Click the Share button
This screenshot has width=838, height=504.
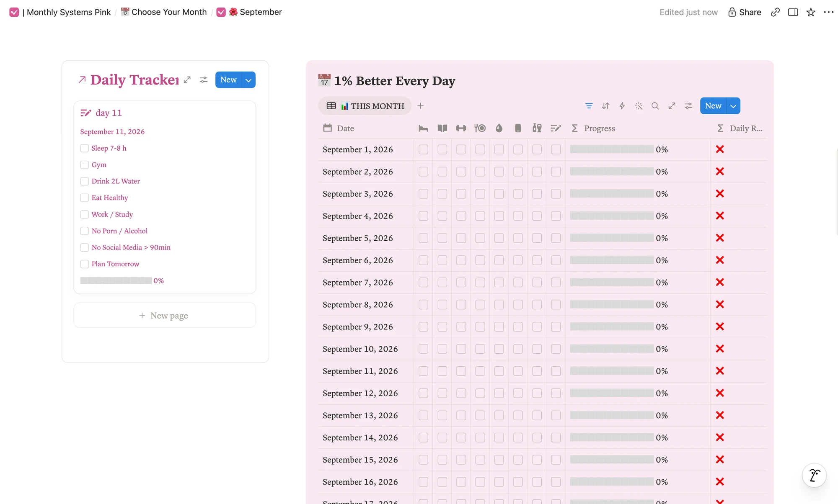(x=745, y=12)
